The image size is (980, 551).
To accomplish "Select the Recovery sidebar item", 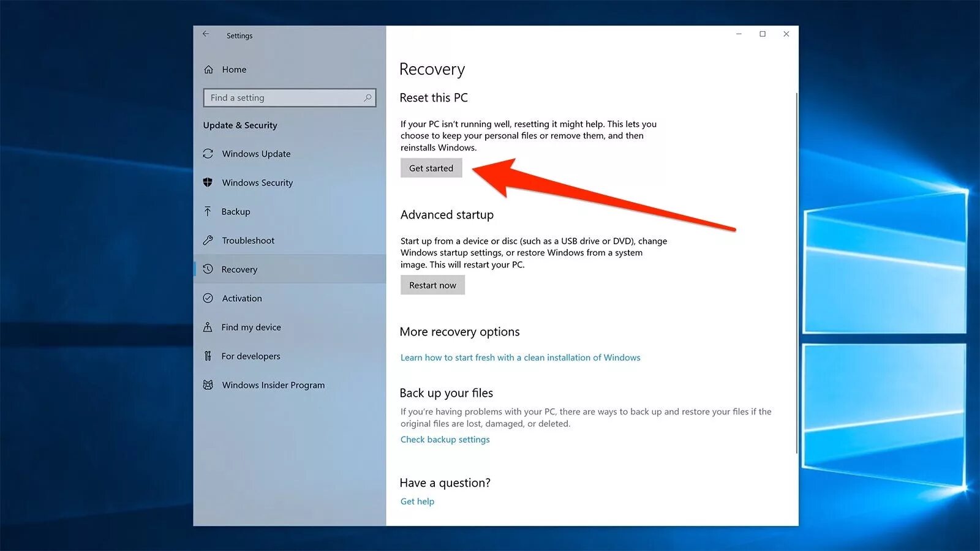I will [290, 269].
